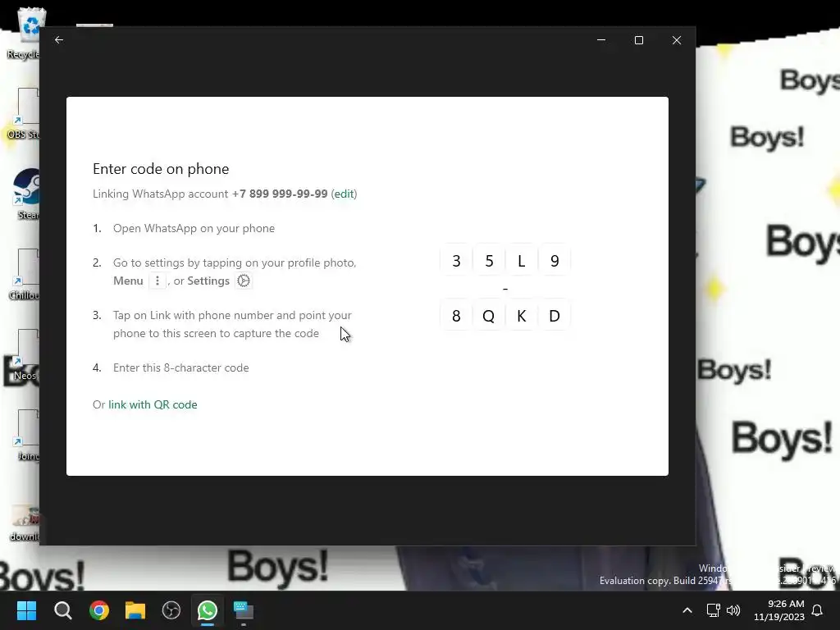
Task: Click the 'Enter code on phone' heading
Action: click(161, 169)
